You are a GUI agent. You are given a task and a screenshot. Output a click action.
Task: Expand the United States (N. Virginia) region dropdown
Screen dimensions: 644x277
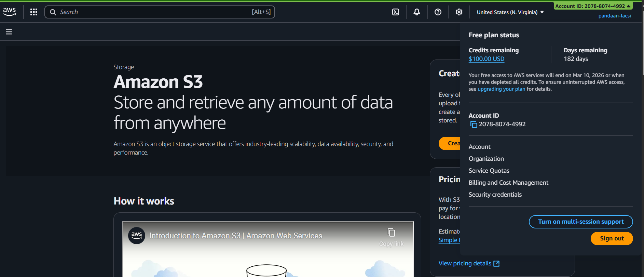click(x=510, y=12)
